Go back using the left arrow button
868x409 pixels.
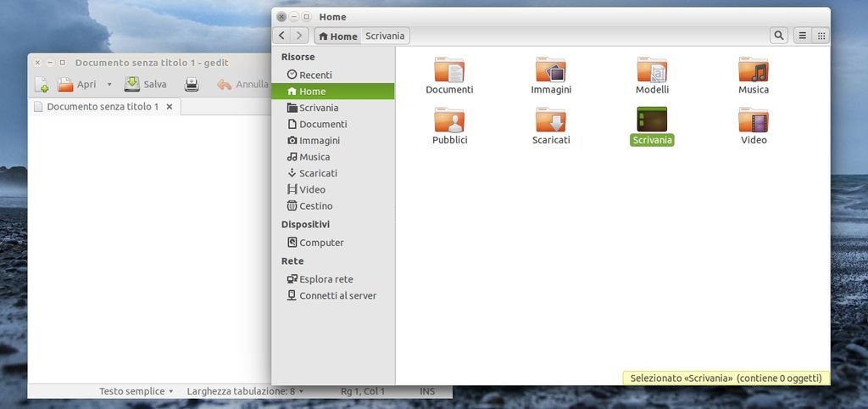(282, 36)
